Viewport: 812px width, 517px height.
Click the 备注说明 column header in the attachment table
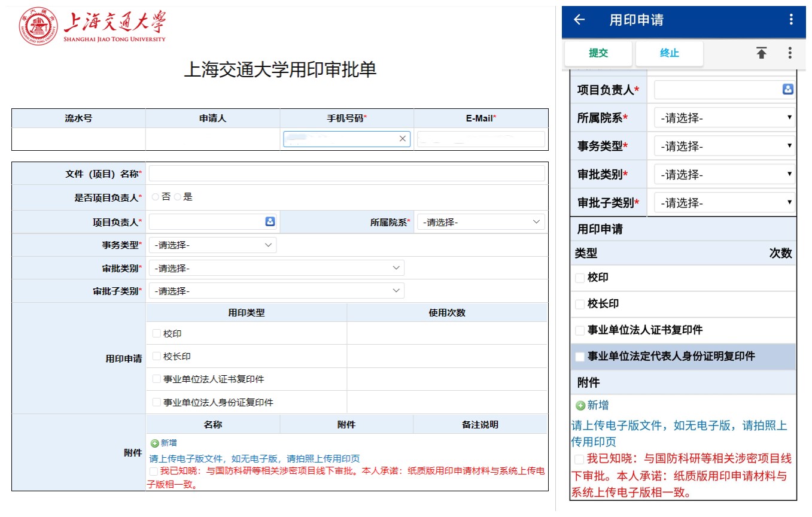[480, 424]
